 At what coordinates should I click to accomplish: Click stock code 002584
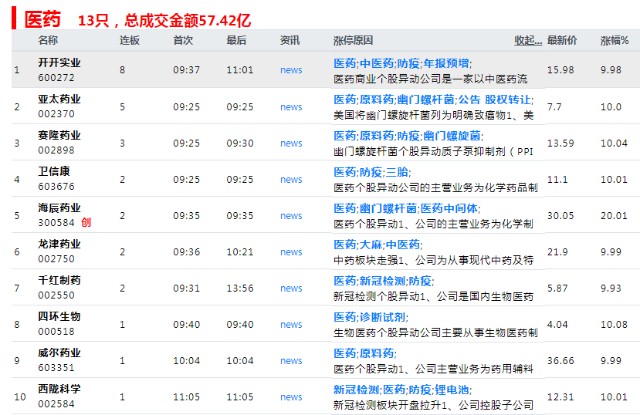[56, 404]
